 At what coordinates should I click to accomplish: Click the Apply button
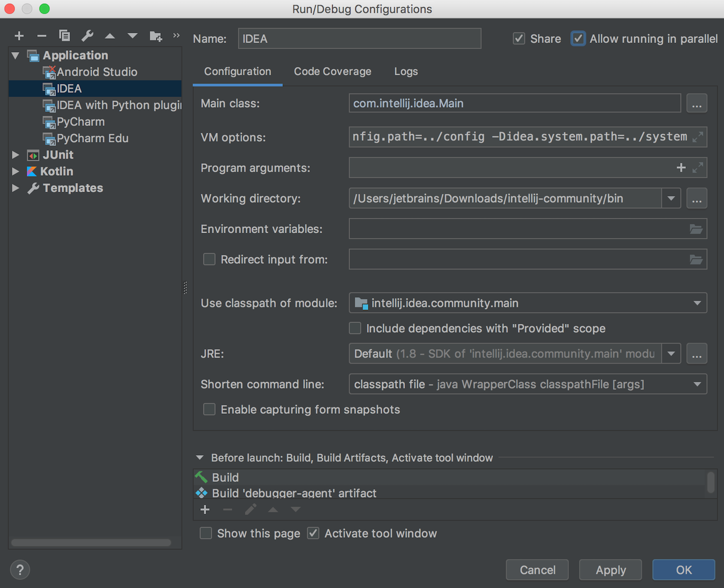click(611, 570)
